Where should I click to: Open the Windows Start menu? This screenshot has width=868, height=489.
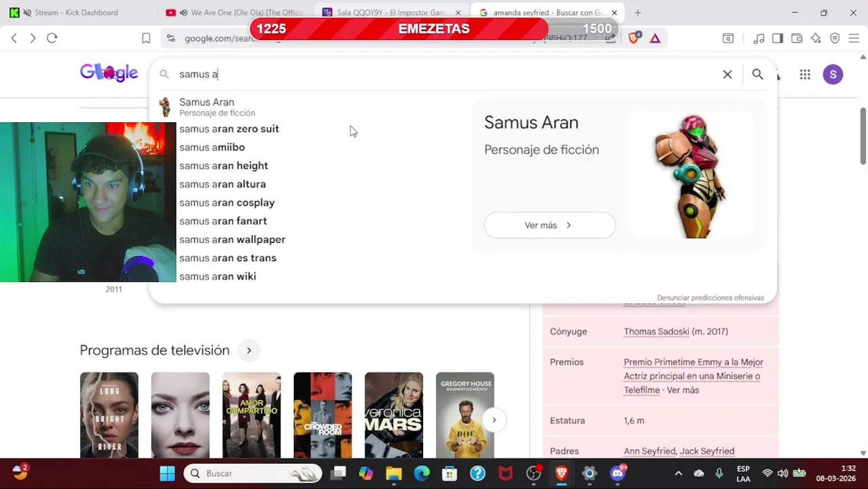pos(167,473)
